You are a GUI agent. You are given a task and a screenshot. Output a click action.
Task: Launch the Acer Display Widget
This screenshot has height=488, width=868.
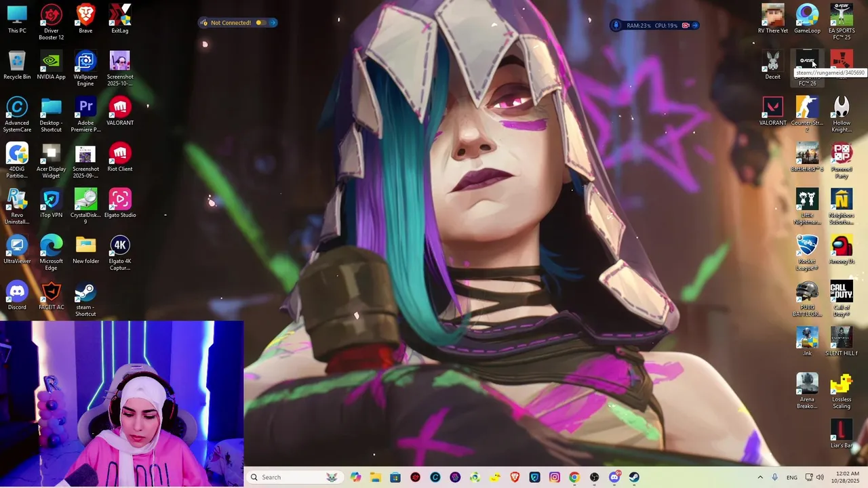click(51, 160)
